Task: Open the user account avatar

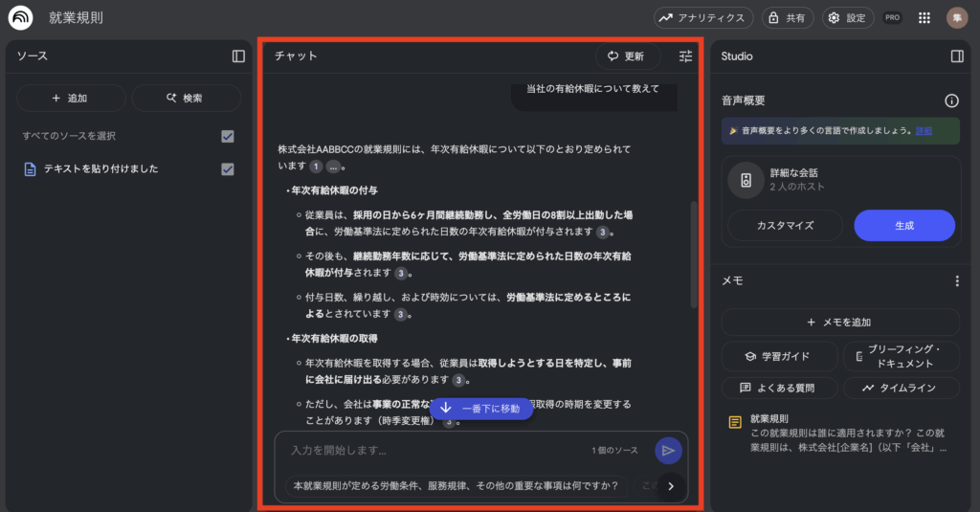Action: point(956,17)
